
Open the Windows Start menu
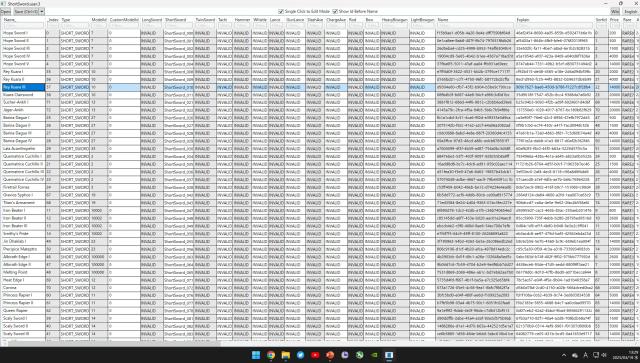pyautogui.click(x=256, y=355)
